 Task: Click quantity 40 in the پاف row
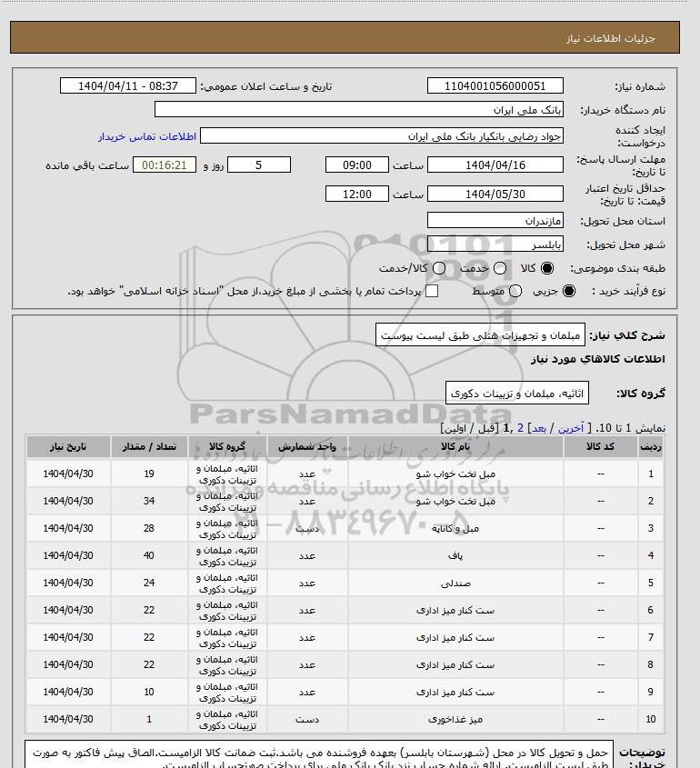click(x=149, y=555)
